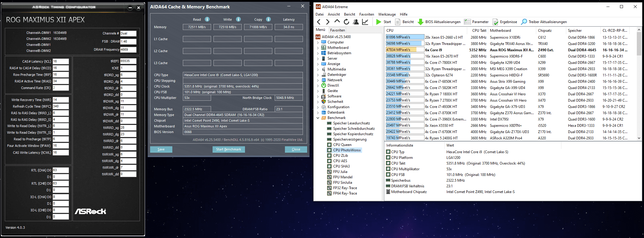The image size is (644, 238).
Task: Open the graph chart toolbar icon
Action: click(x=365, y=22)
